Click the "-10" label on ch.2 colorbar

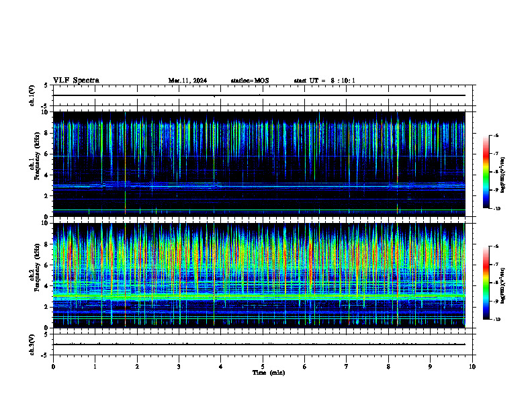(x=496, y=320)
